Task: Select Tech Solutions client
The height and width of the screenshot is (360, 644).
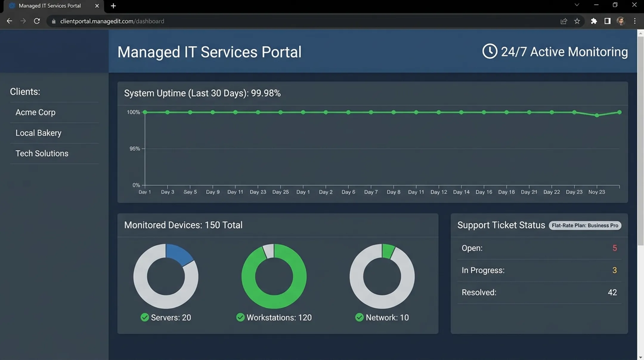Action: point(54,153)
